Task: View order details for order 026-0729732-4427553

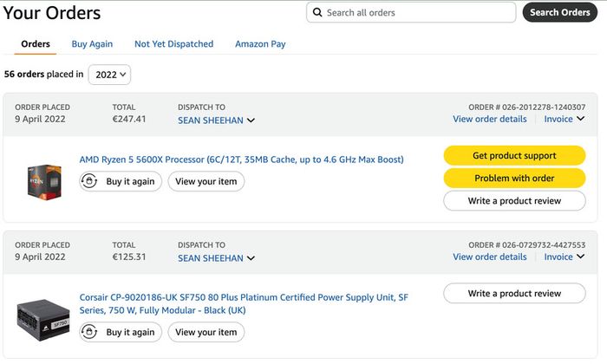Action: click(490, 257)
